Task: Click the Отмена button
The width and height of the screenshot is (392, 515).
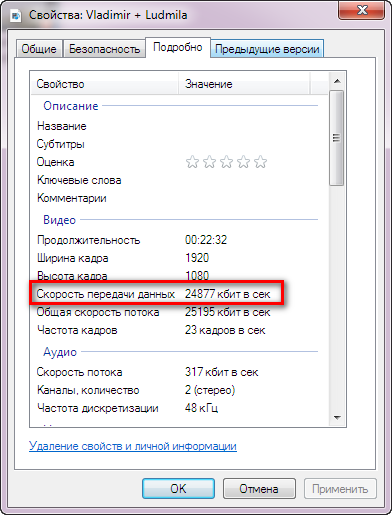Action: pos(259,489)
